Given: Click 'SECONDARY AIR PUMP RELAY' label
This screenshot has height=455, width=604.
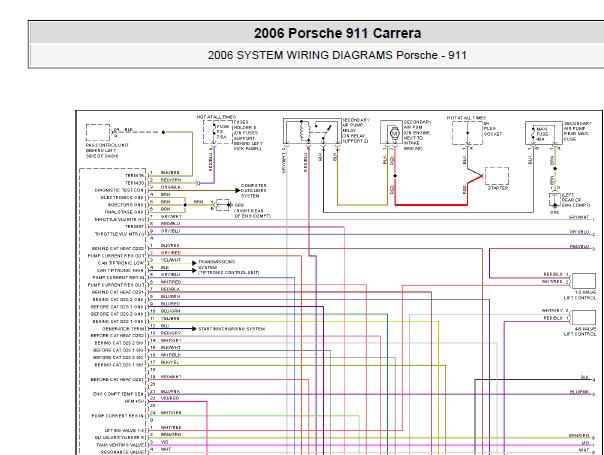Looking at the screenshot, I should [x=356, y=131].
